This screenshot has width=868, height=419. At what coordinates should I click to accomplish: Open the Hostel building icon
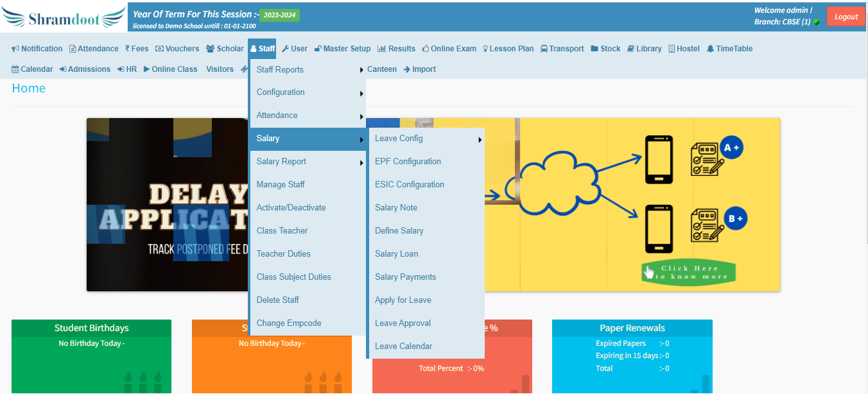pos(672,49)
